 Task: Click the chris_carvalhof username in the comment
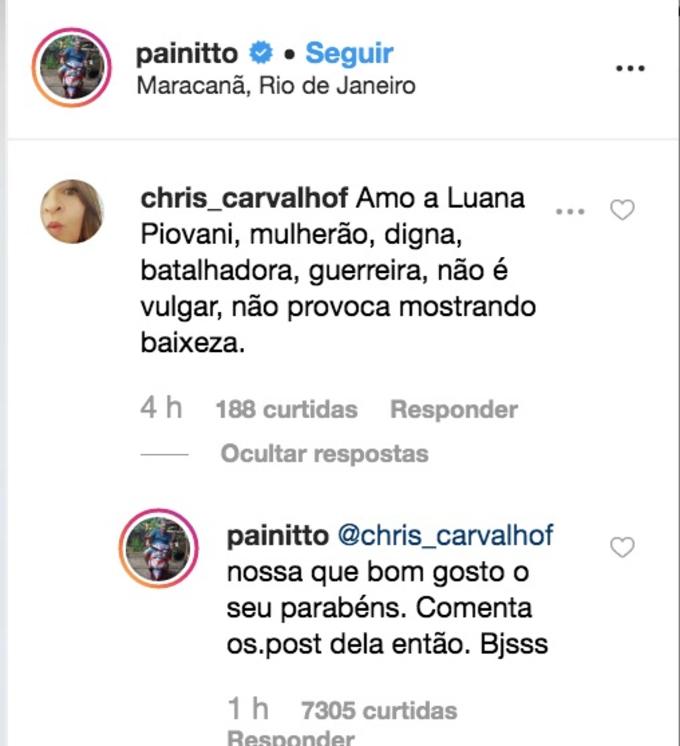coord(244,197)
